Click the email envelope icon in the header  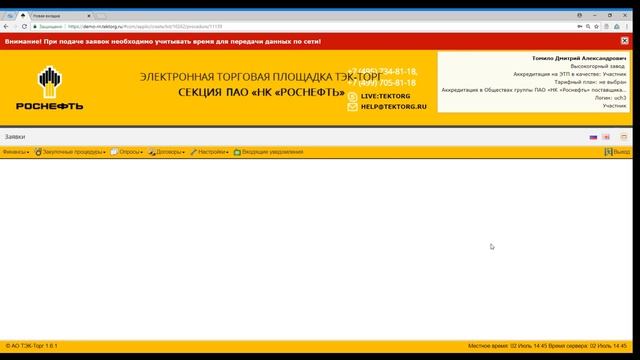tap(352, 107)
